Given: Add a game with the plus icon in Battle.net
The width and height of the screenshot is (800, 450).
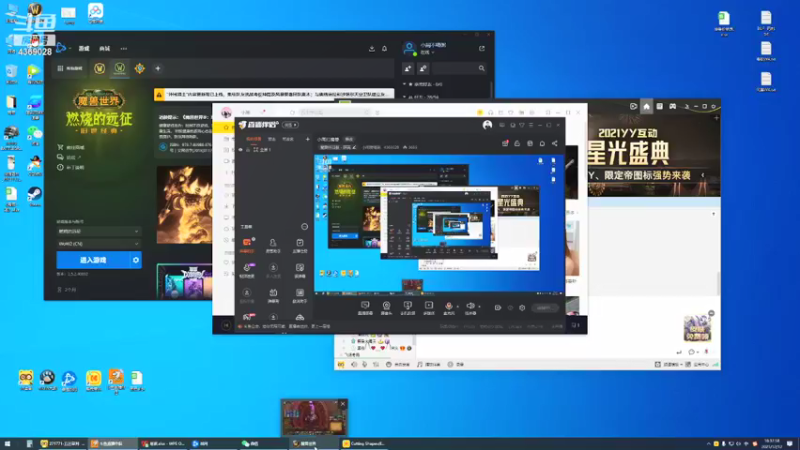Looking at the screenshot, I should 158,68.
